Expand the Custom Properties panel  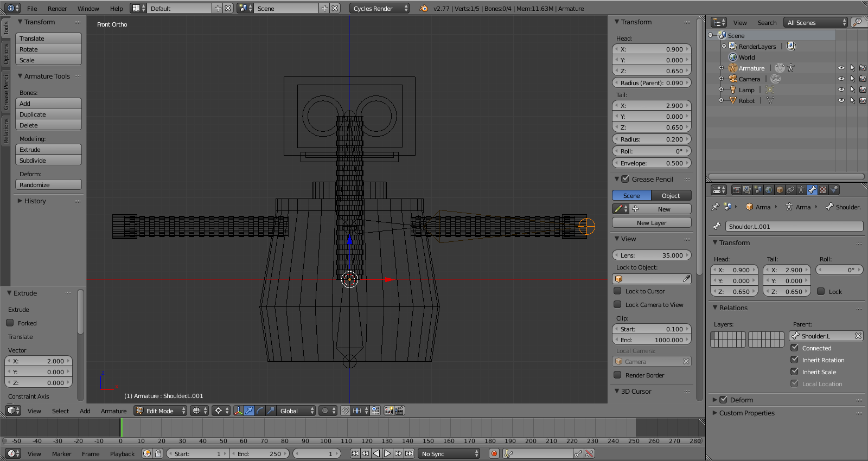pyautogui.click(x=746, y=413)
